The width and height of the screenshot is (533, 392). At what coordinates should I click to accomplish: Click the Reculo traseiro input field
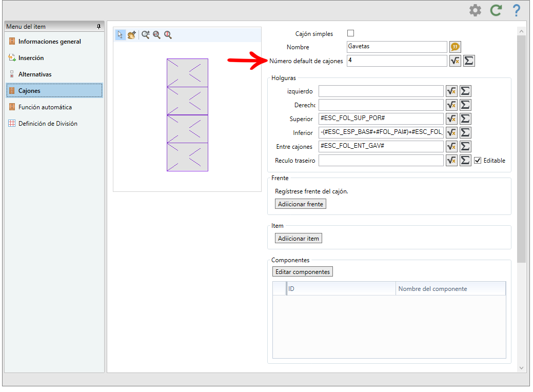click(381, 161)
